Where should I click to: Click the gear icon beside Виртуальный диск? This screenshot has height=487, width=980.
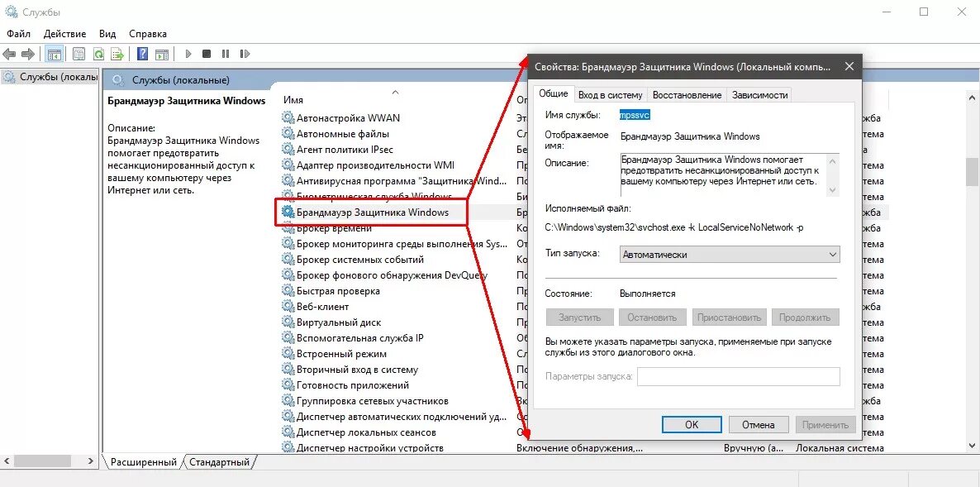288,322
